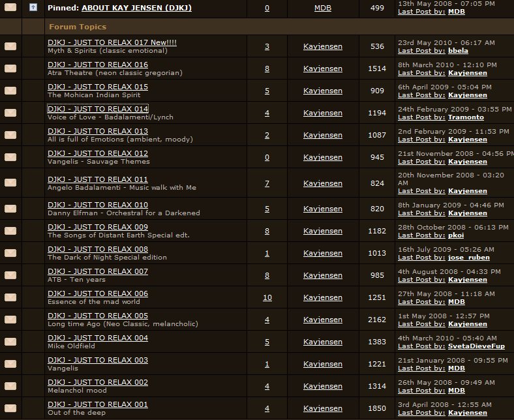This screenshot has width=514, height=420.
Task: Click envelope icon beside JUST TO RELAX 006
Action: (x=10, y=297)
